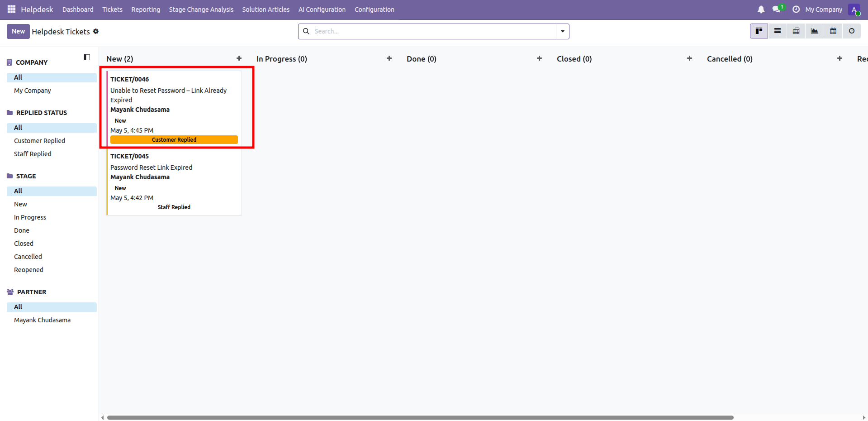Click Password Reset Link Expired title
The image size is (868, 421).
(151, 167)
